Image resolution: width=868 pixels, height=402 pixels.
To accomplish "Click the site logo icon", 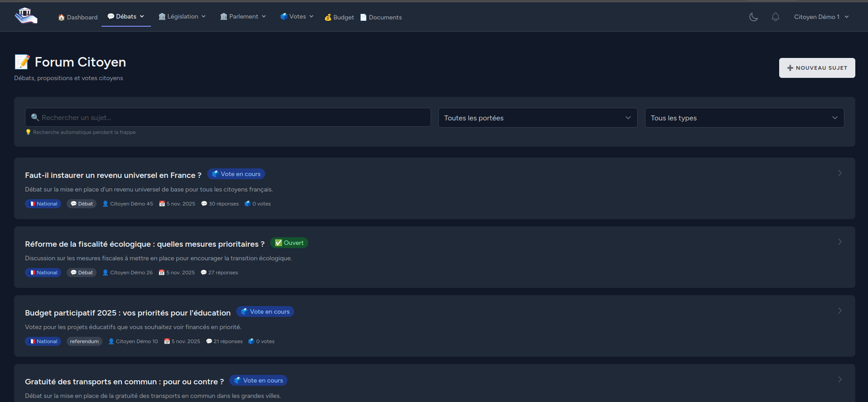I will click(26, 16).
